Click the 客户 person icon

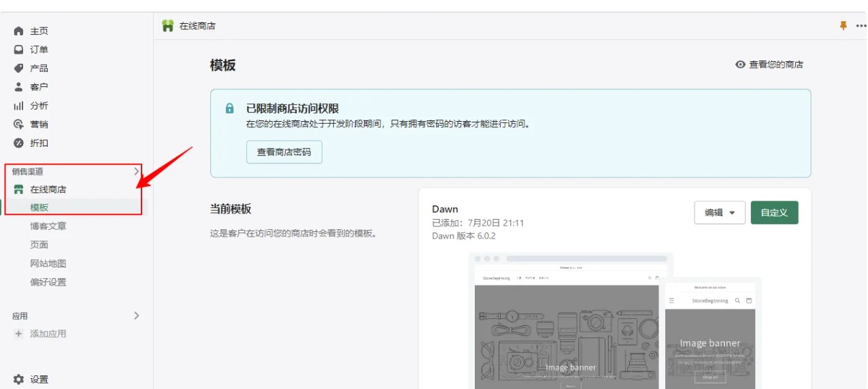coord(19,87)
